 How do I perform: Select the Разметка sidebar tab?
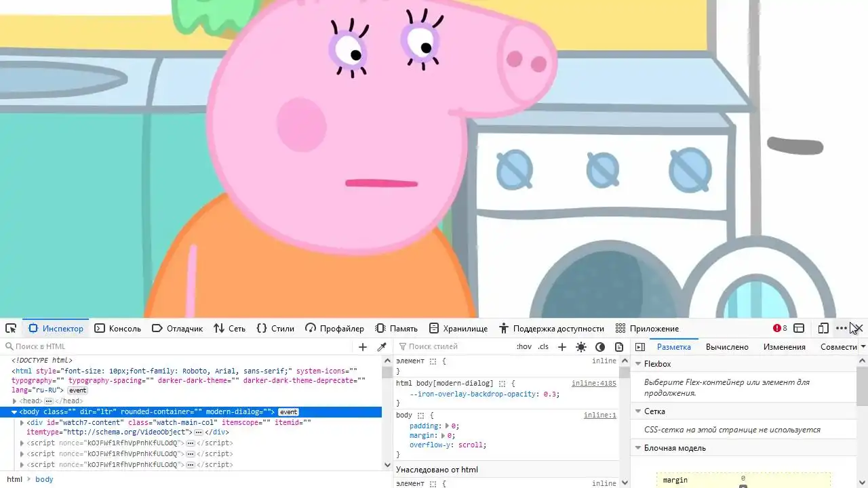click(x=674, y=347)
